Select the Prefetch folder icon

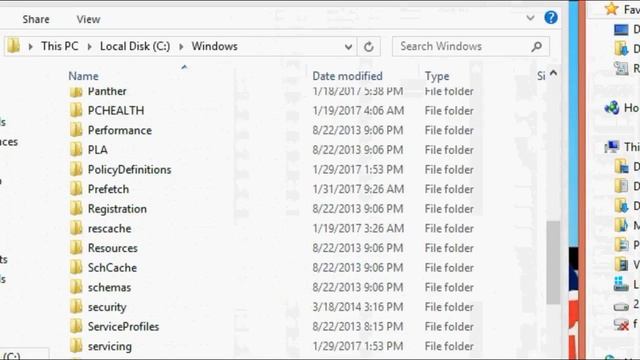tap(76, 189)
